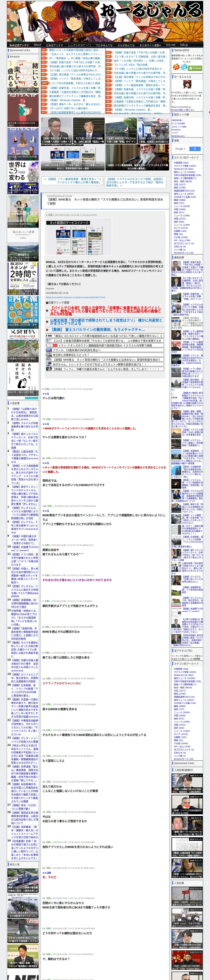Click the star icon beside バイトテロ未遂 headline
Screen dimensions: 210x980
click(x=48, y=310)
